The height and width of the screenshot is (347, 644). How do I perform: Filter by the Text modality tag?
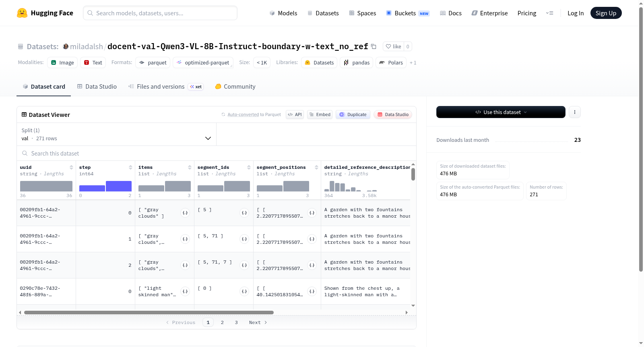click(x=93, y=62)
